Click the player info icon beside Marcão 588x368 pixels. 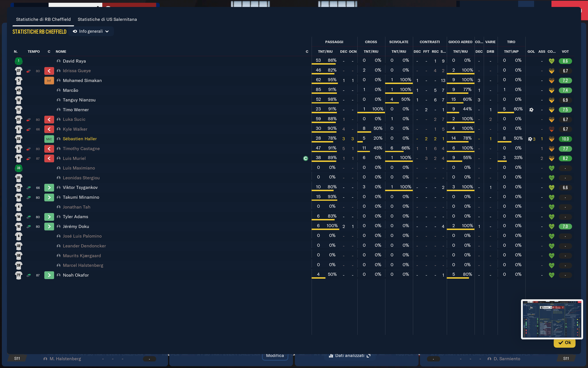click(59, 90)
